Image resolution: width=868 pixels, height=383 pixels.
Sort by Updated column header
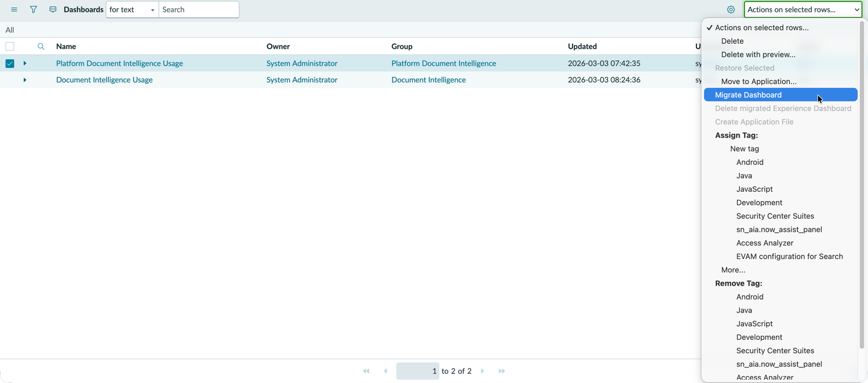coord(582,47)
